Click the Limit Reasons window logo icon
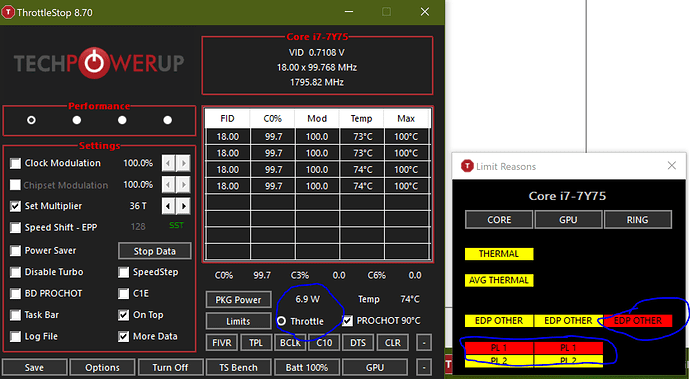 pyautogui.click(x=467, y=166)
